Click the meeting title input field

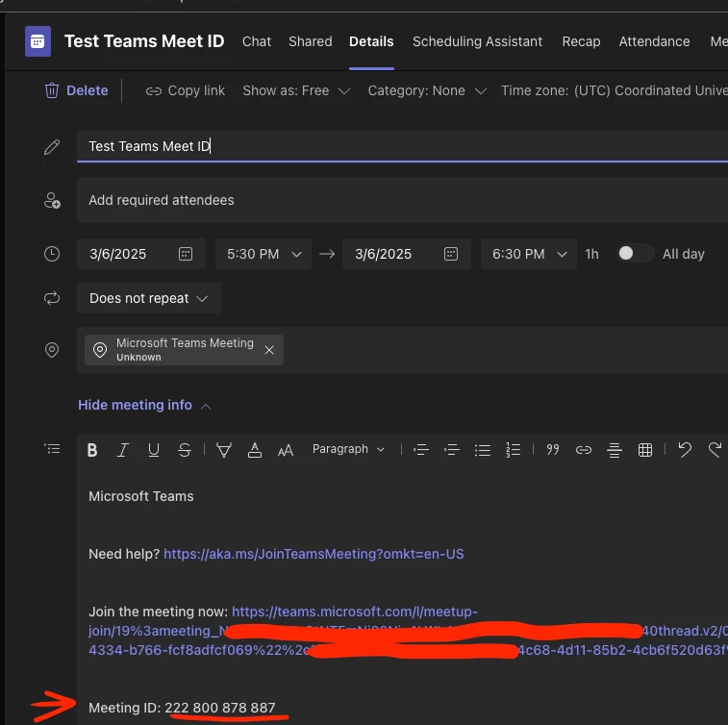(402, 146)
